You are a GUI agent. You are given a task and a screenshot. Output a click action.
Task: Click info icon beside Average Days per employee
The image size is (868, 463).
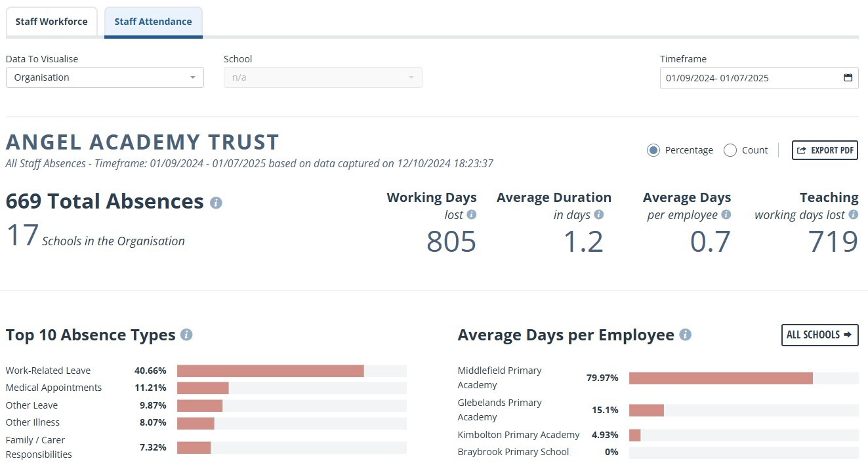726,215
